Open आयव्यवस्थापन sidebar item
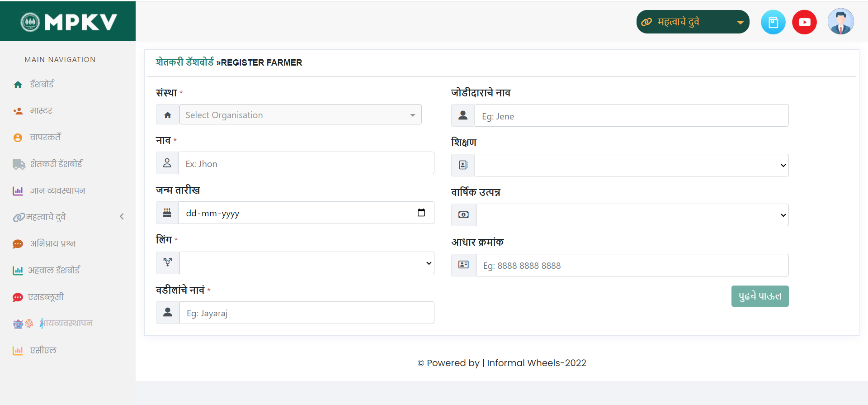The height and width of the screenshot is (405, 868). [66, 323]
